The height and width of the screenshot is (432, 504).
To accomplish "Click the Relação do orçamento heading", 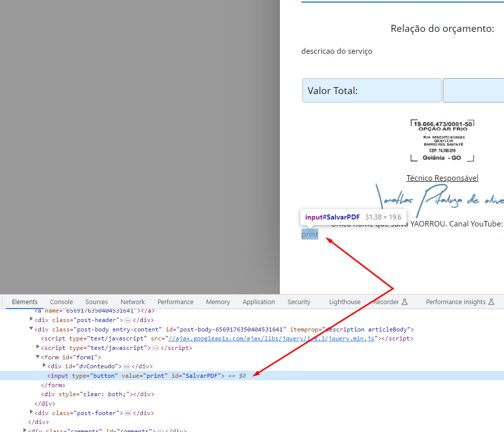I will point(442,28).
